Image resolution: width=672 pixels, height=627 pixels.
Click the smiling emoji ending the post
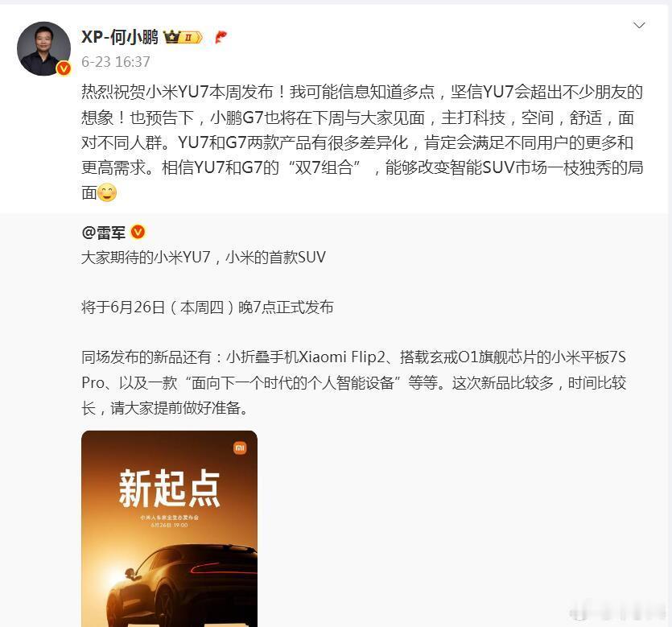tap(107, 192)
